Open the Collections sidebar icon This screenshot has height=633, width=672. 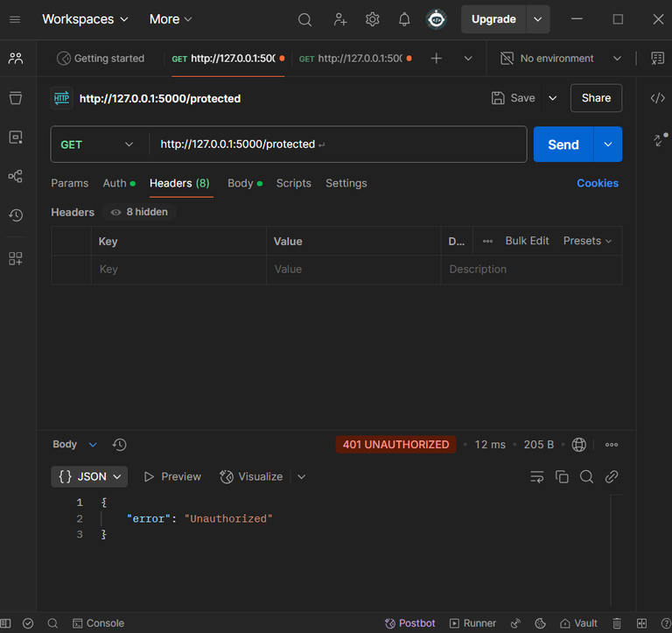[x=16, y=98]
